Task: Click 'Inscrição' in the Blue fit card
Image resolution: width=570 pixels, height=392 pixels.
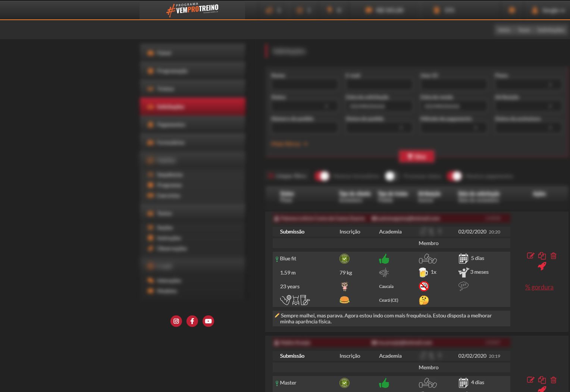Action: coord(350,232)
